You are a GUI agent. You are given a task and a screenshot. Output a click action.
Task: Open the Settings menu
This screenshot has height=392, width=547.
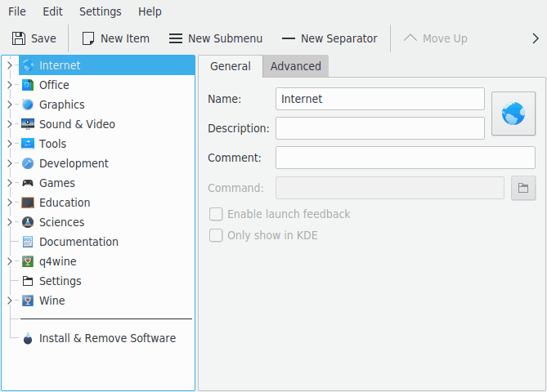[x=100, y=11]
